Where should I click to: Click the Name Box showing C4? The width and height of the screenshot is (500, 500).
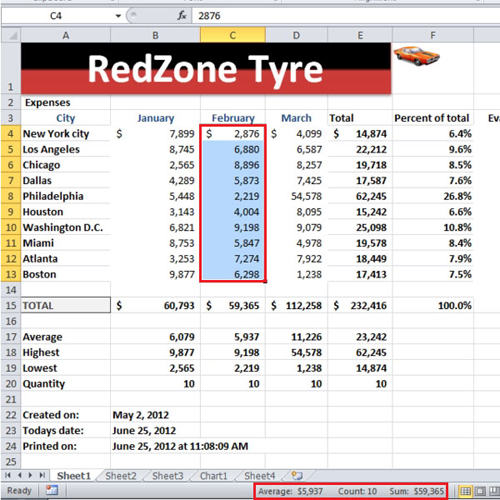click(x=56, y=16)
